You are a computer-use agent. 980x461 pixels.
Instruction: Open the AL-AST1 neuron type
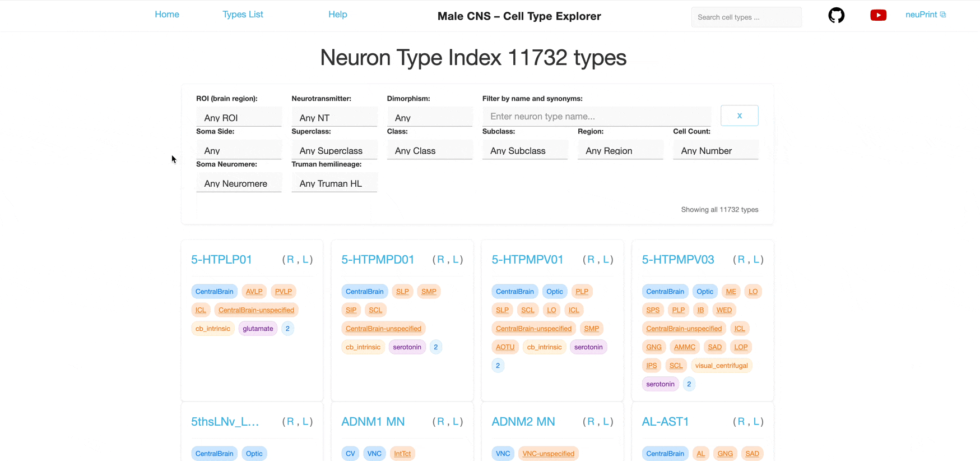665,422
